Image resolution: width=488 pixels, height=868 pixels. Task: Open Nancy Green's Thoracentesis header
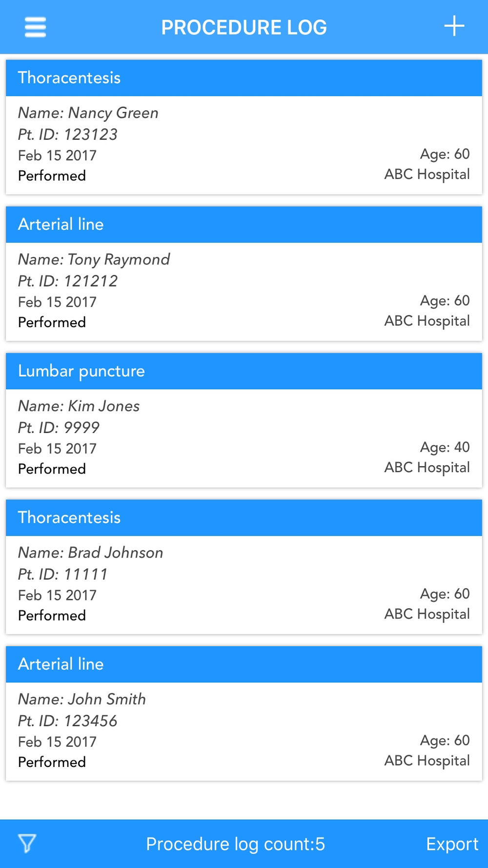(x=244, y=78)
